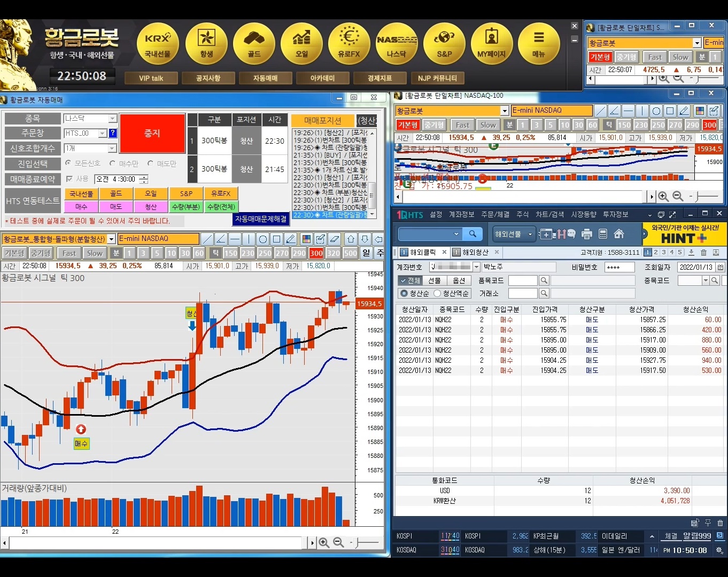
Task: Click the pink 매수 test button
Action: coord(81,206)
